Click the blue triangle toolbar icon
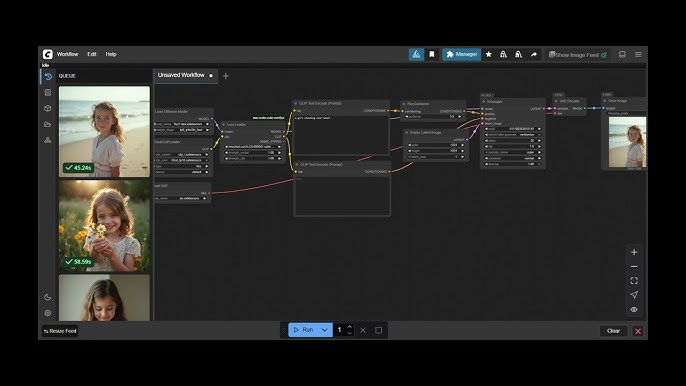 click(416, 54)
